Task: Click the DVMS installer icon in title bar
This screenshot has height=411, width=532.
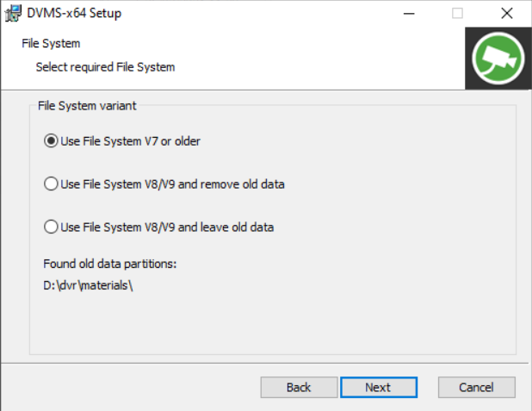Action: tap(13, 14)
